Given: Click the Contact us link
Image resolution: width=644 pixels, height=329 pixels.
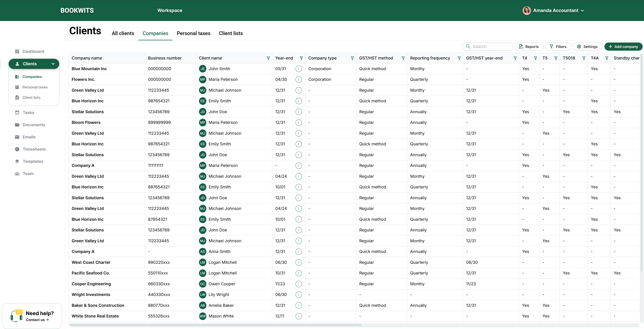Looking at the screenshot, I should tap(37, 320).
